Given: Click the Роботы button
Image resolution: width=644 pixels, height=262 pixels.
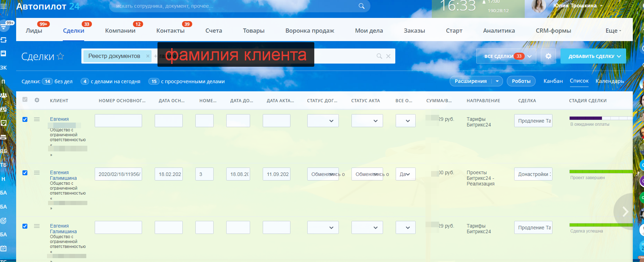Looking at the screenshot, I should click(x=521, y=81).
